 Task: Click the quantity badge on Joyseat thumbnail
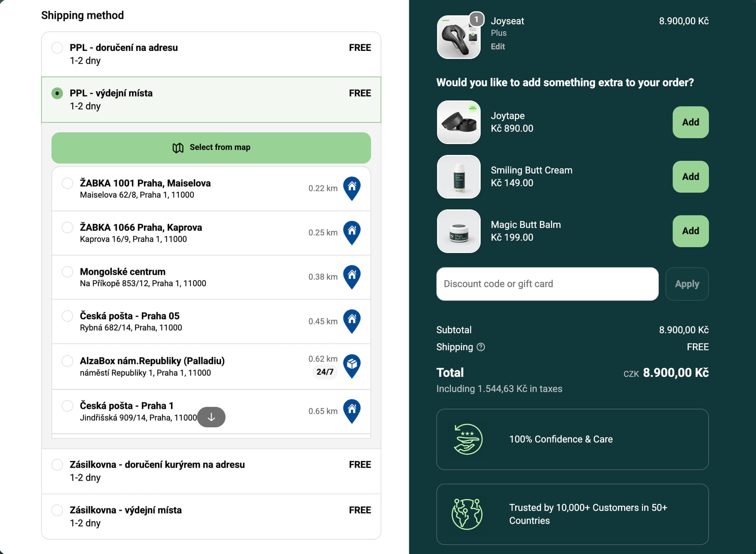point(476,19)
